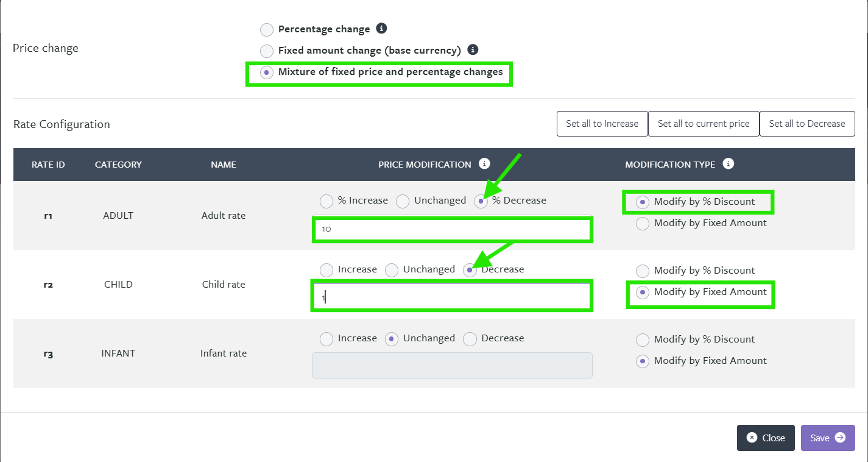Choose % Decrease for Adult rate
Screen dimensions: 868x462
[481, 201]
